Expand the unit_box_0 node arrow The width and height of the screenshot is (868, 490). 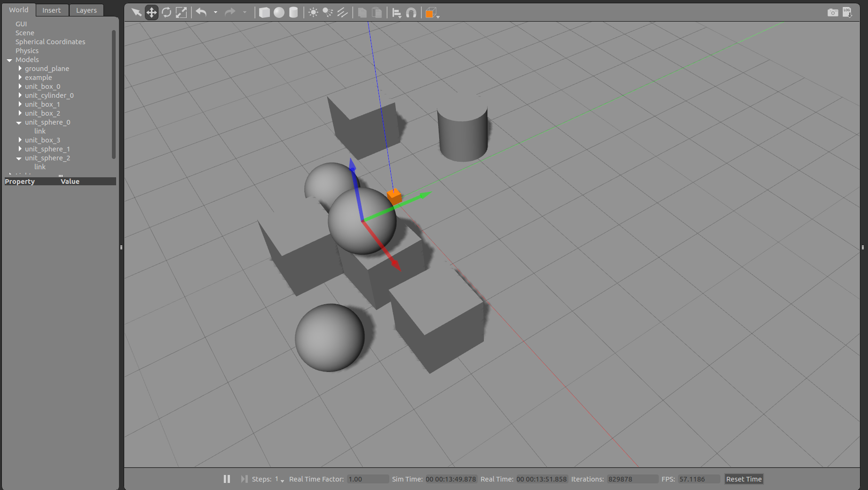click(x=20, y=87)
